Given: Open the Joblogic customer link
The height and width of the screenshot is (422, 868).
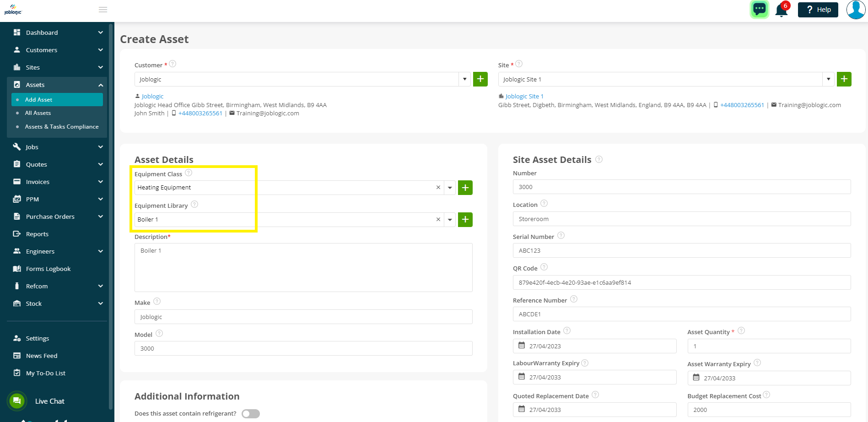Looking at the screenshot, I should pos(152,96).
